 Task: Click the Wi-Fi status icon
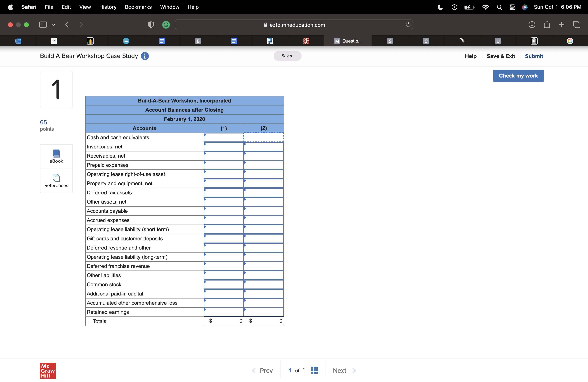point(485,7)
